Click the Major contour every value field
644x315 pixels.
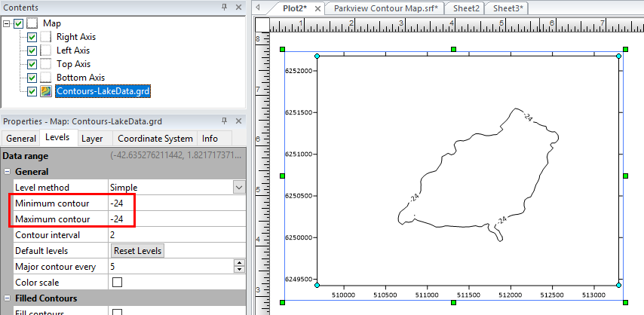(171, 267)
